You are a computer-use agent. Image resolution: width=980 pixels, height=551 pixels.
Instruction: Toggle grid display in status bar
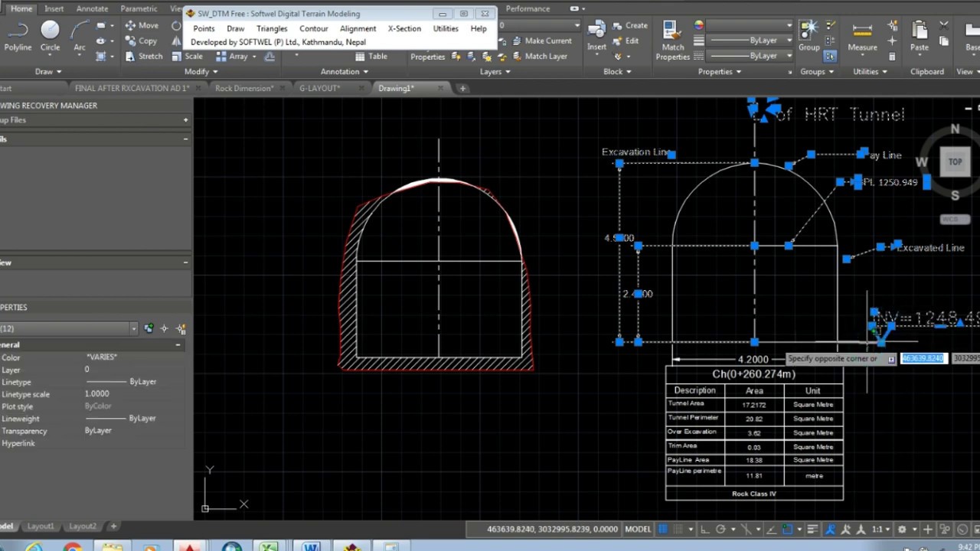point(663,529)
